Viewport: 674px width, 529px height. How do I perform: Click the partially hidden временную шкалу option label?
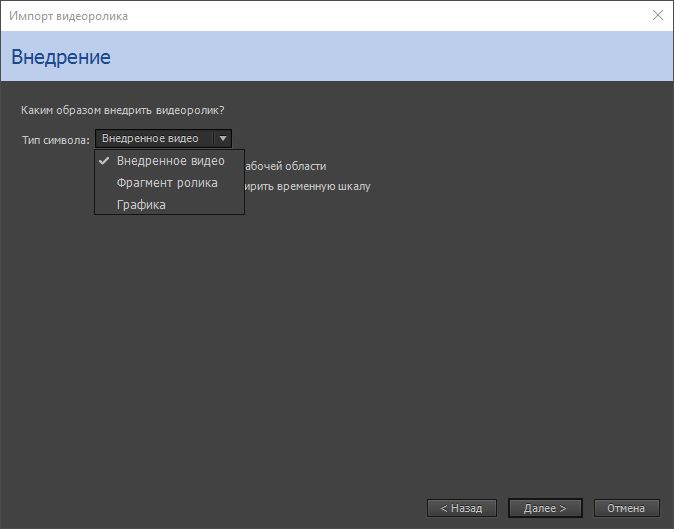(x=307, y=187)
